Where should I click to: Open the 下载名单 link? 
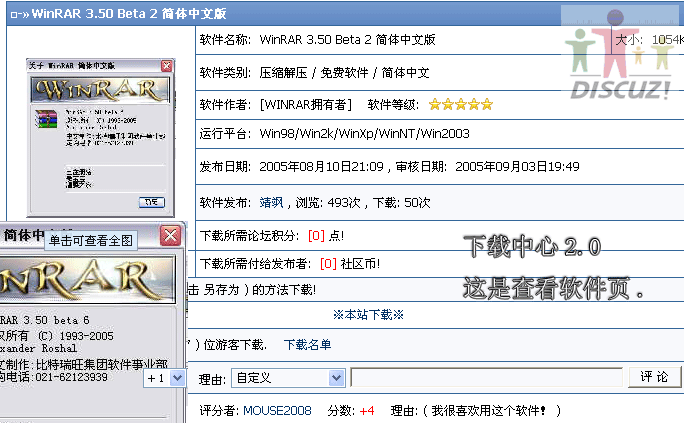(x=308, y=345)
